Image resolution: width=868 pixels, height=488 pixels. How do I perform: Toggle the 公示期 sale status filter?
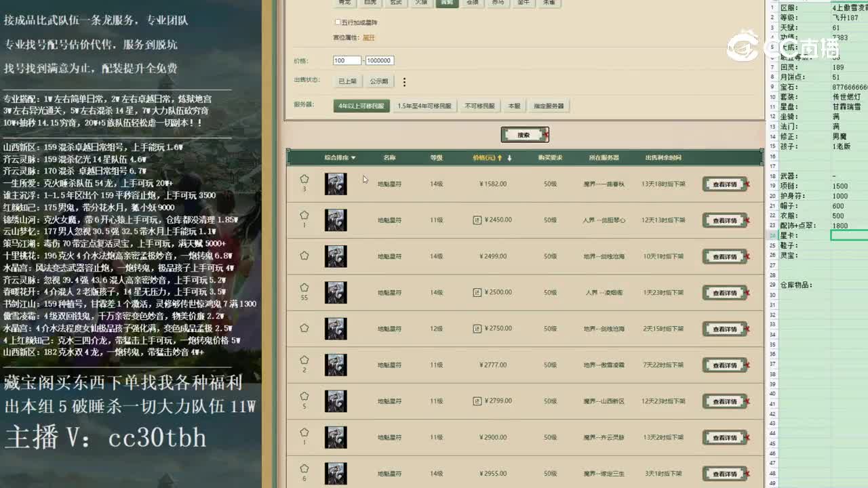point(379,81)
